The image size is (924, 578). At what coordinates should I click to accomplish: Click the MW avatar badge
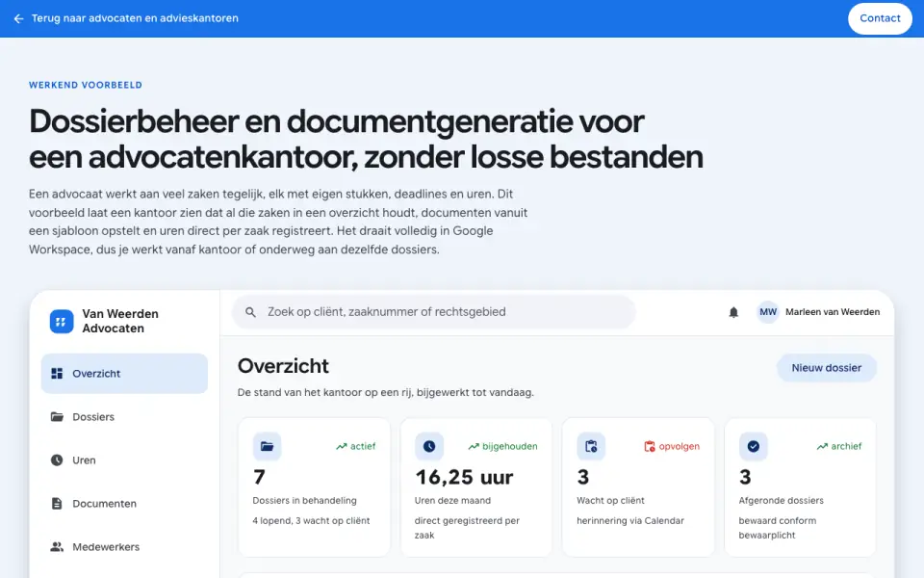pos(768,312)
